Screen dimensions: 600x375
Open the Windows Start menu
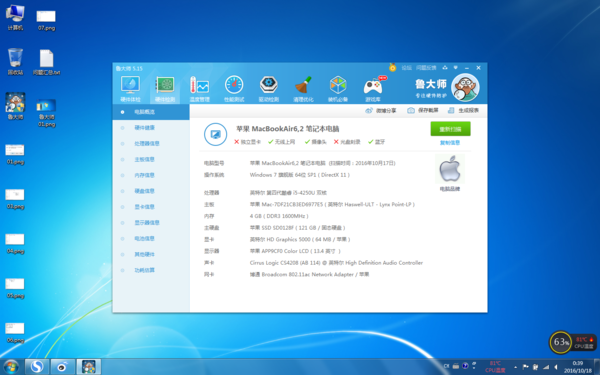click(x=11, y=367)
